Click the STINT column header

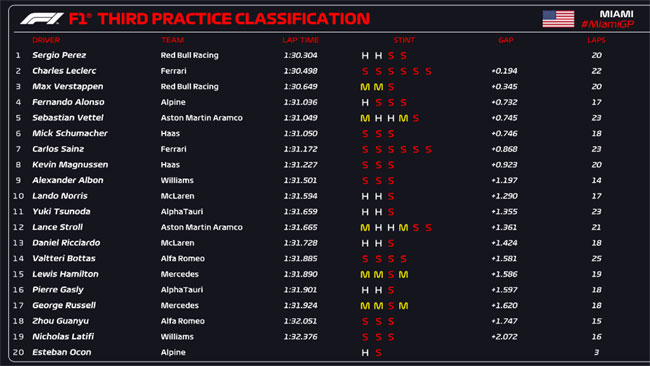[x=404, y=40]
